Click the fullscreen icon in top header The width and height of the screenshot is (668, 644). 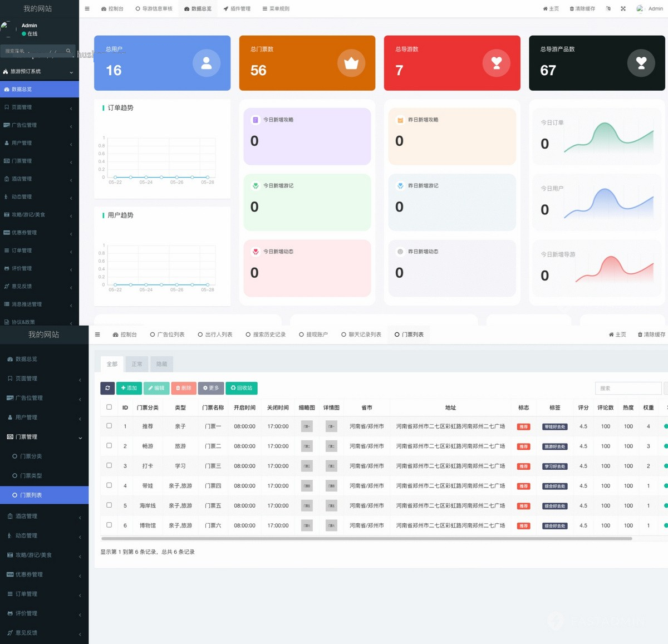623,9
